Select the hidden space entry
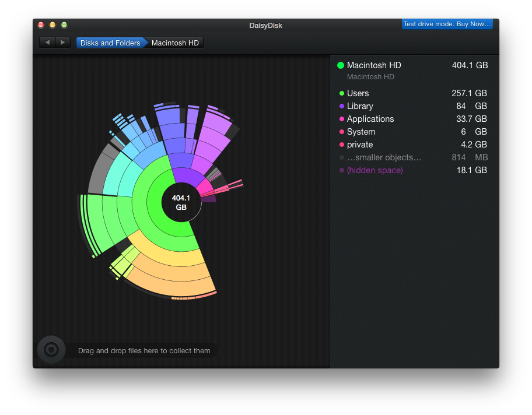 click(x=413, y=170)
